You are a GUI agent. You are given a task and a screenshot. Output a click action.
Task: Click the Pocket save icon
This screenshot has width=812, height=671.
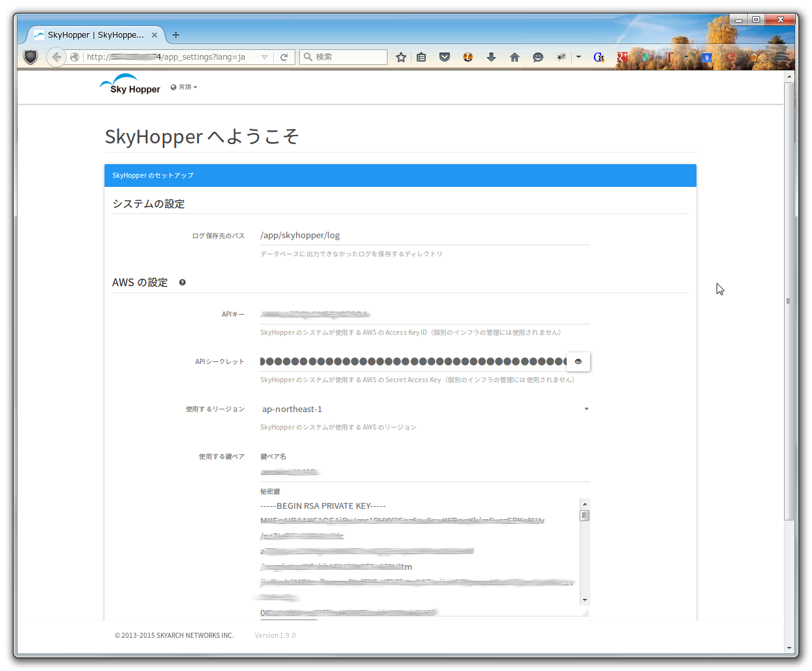[445, 57]
